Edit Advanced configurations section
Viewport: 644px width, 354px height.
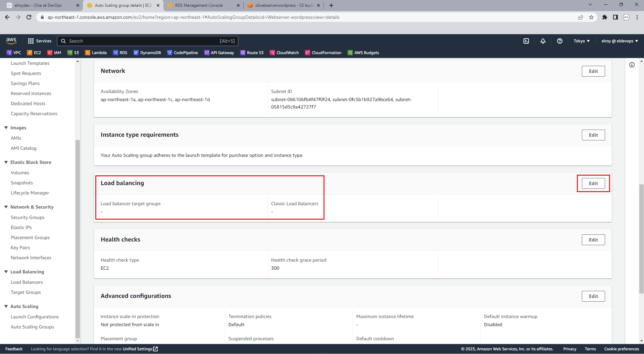click(x=593, y=296)
